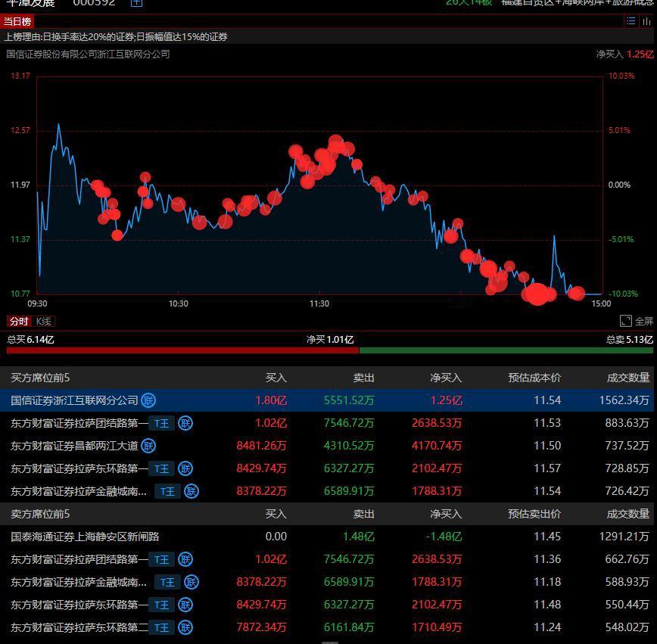Select the 当日榜 tab

click(17, 21)
